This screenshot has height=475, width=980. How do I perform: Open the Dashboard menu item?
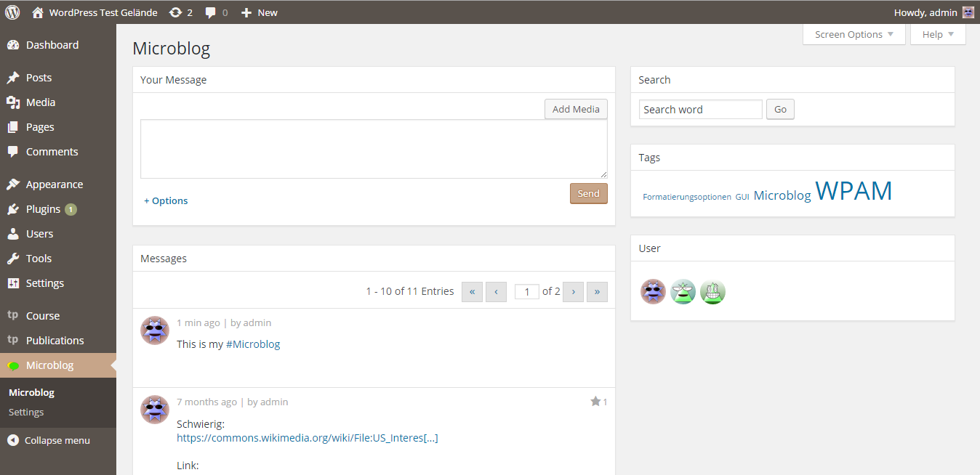(x=58, y=45)
